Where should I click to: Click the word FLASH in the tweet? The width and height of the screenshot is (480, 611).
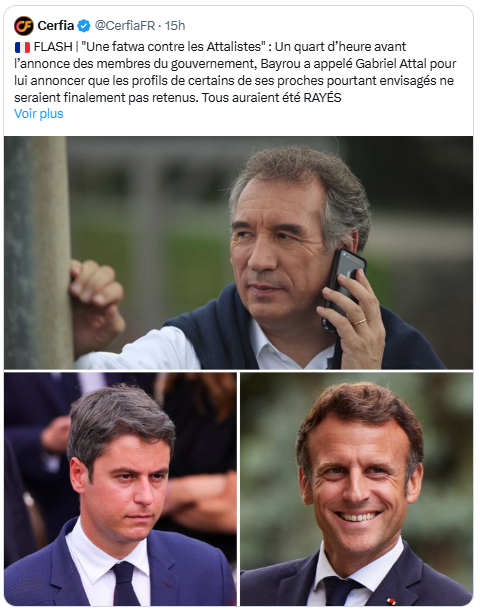(x=53, y=47)
